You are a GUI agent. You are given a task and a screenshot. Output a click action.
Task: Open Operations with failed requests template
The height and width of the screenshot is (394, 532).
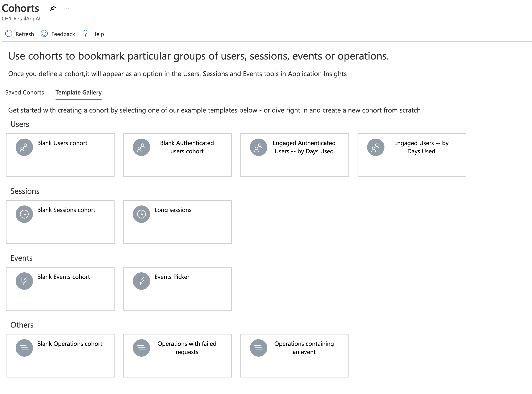pyautogui.click(x=187, y=348)
